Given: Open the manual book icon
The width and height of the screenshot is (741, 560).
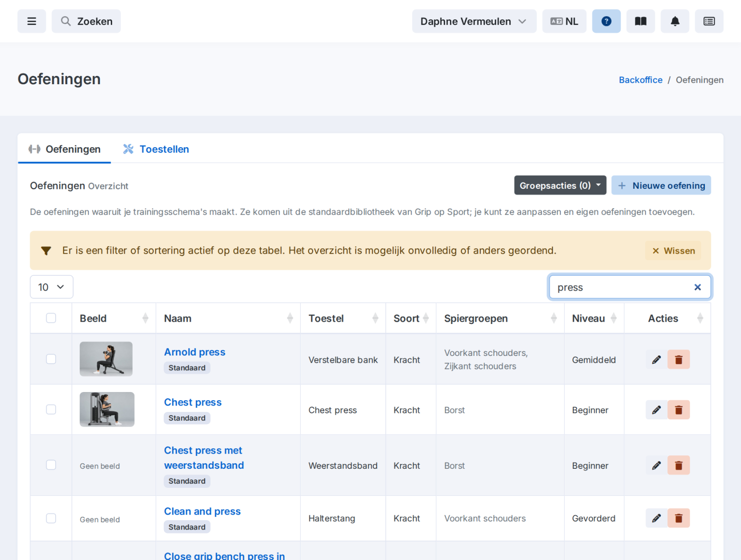Looking at the screenshot, I should 641,21.
